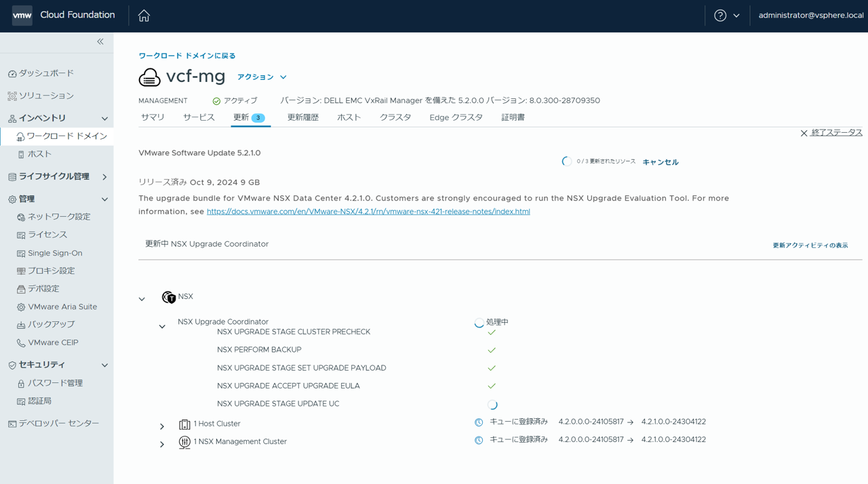This screenshot has height=484, width=868.
Task: Click NSX UPGRADE STAGE UPDATE UC spinner
Action: click(492, 405)
